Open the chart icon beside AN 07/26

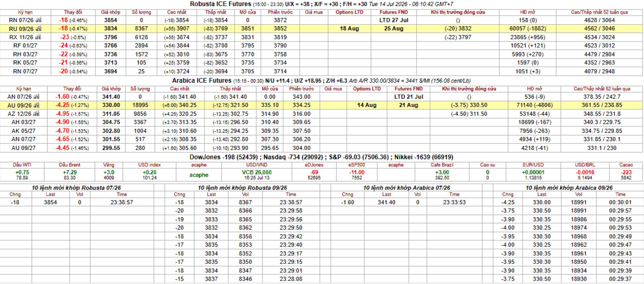click(x=36, y=97)
